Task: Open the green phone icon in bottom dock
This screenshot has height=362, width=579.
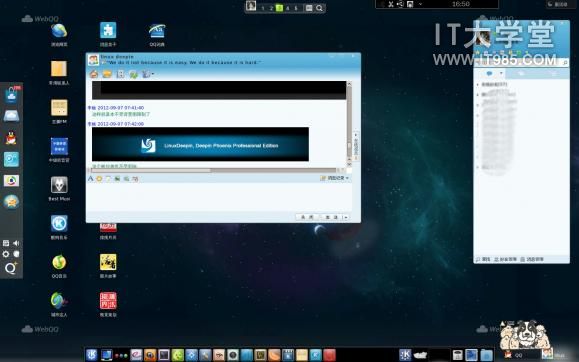Action: click(178, 355)
